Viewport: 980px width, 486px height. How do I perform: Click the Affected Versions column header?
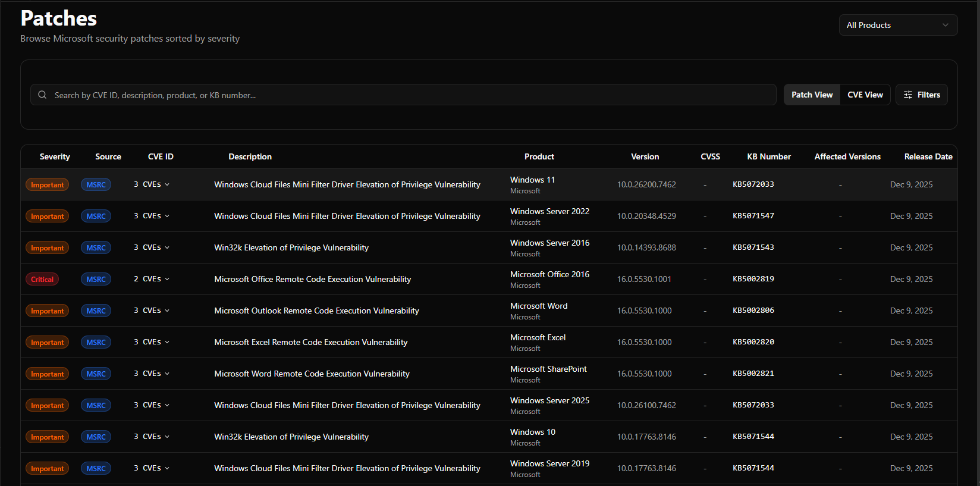click(847, 156)
